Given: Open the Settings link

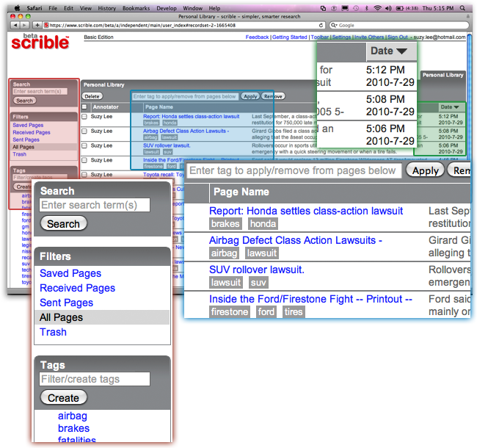Looking at the screenshot, I should (341, 37).
